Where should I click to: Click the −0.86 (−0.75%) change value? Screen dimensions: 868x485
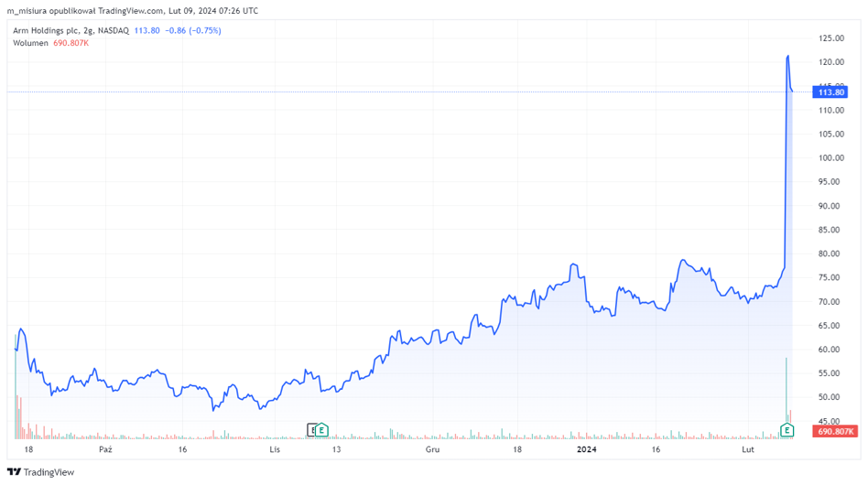pos(193,30)
